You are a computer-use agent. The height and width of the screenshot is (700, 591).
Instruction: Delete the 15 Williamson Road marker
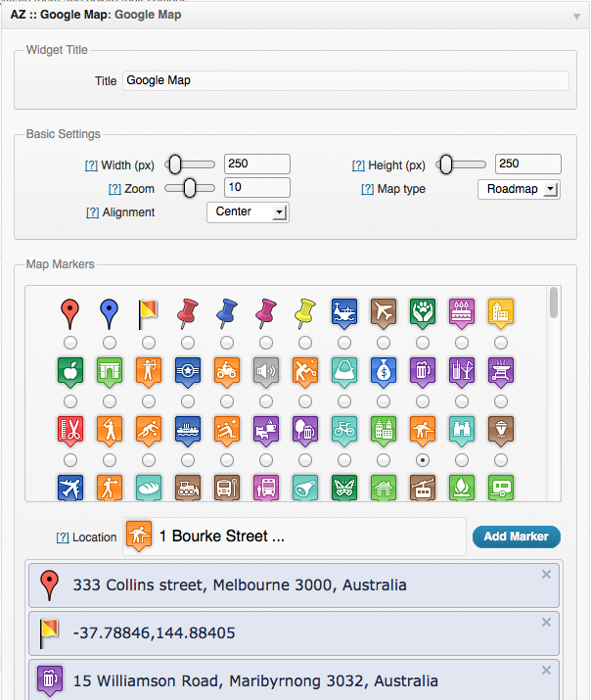click(x=547, y=671)
